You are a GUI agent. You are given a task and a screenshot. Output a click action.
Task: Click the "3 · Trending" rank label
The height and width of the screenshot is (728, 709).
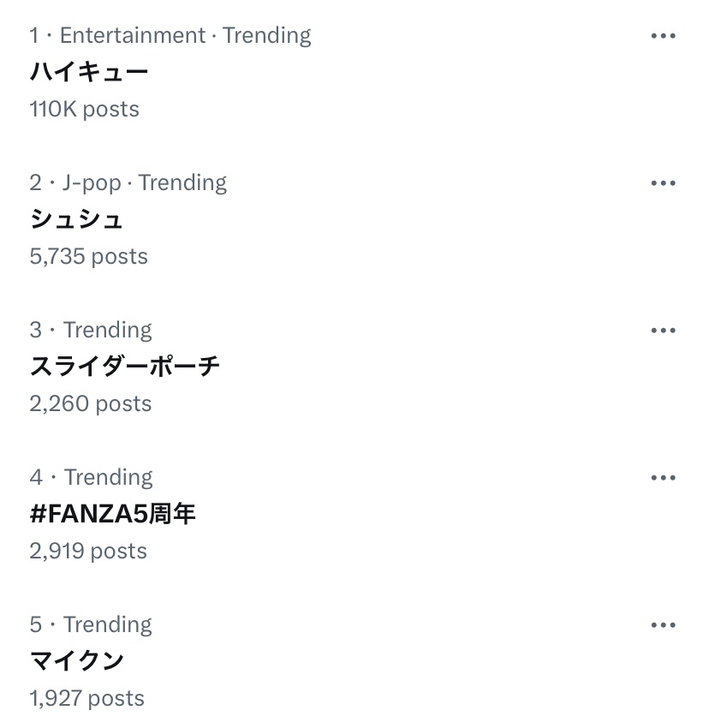click(x=91, y=331)
